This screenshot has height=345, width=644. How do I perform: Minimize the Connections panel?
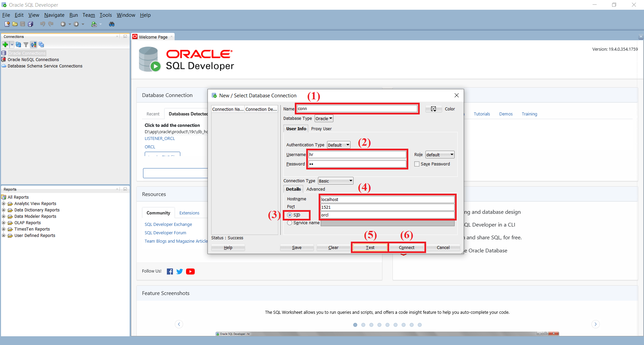pos(125,37)
